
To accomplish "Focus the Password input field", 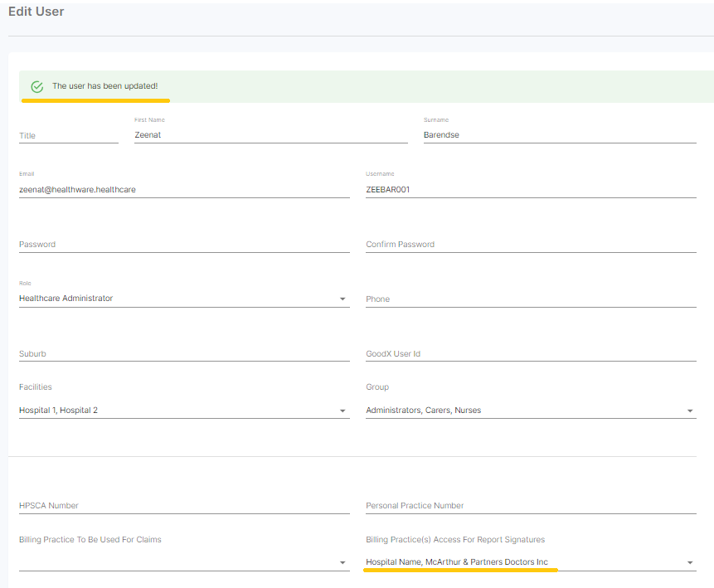I will click(x=183, y=244).
